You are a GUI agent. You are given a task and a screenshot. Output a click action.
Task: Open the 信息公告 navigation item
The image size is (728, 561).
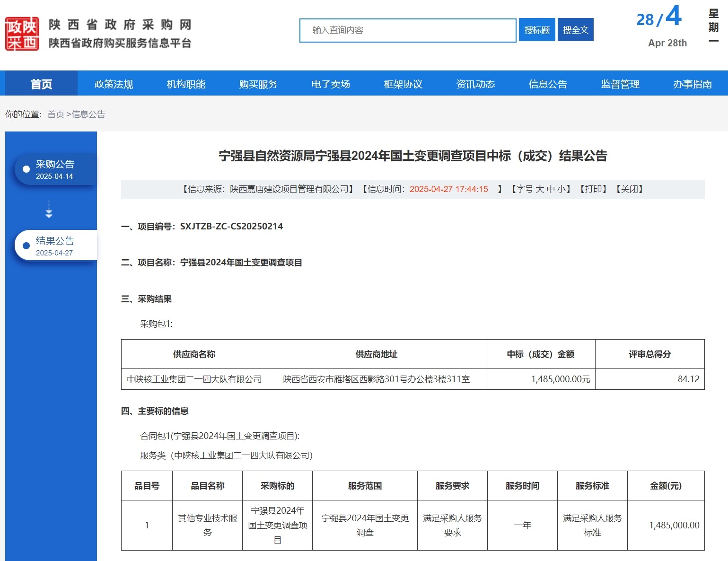[548, 84]
